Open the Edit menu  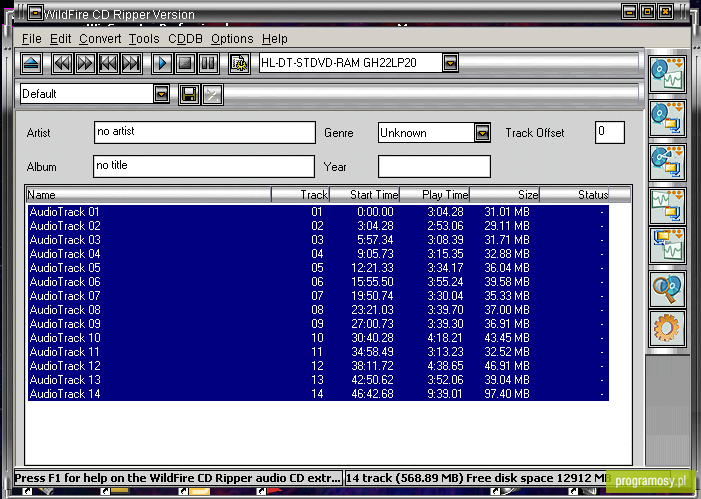coord(60,39)
